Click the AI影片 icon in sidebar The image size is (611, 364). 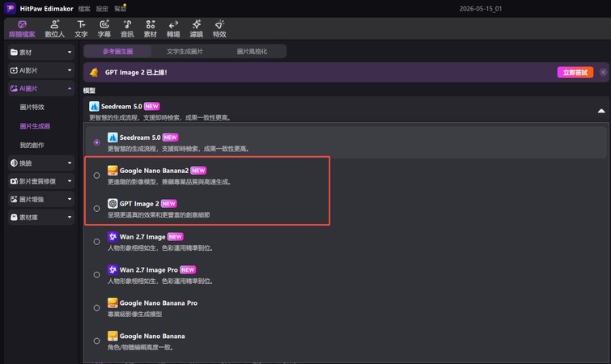pos(14,70)
